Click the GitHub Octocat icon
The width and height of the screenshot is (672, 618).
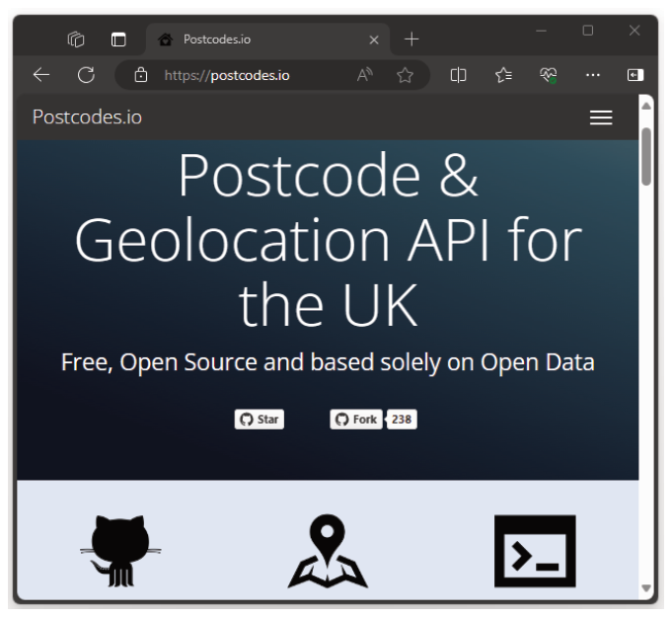120,551
